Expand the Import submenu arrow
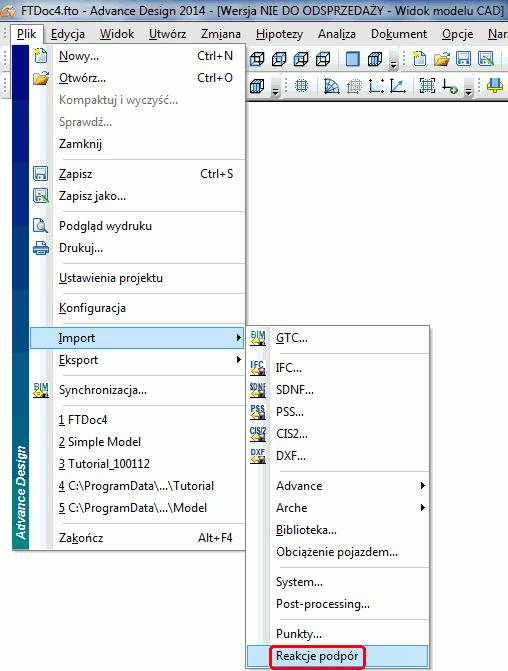The image size is (508, 671). pyautogui.click(x=238, y=338)
